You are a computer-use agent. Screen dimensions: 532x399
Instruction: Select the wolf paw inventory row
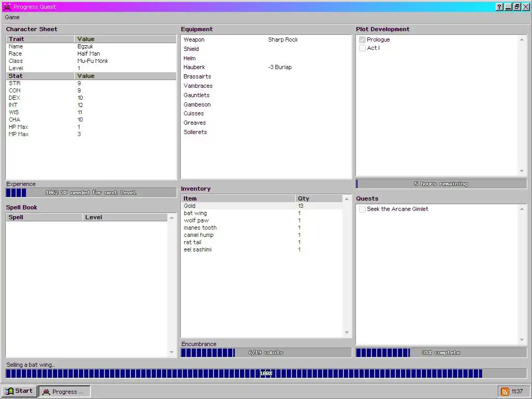[x=262, y=220]
